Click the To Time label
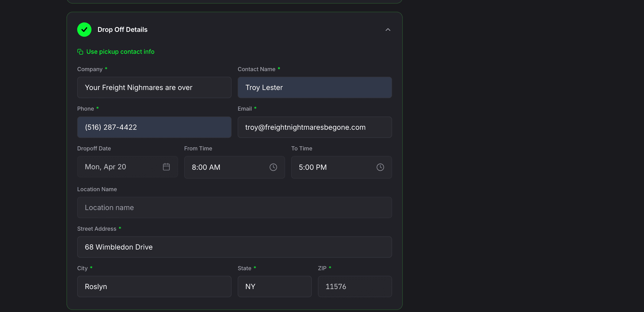 click(302, 148)
